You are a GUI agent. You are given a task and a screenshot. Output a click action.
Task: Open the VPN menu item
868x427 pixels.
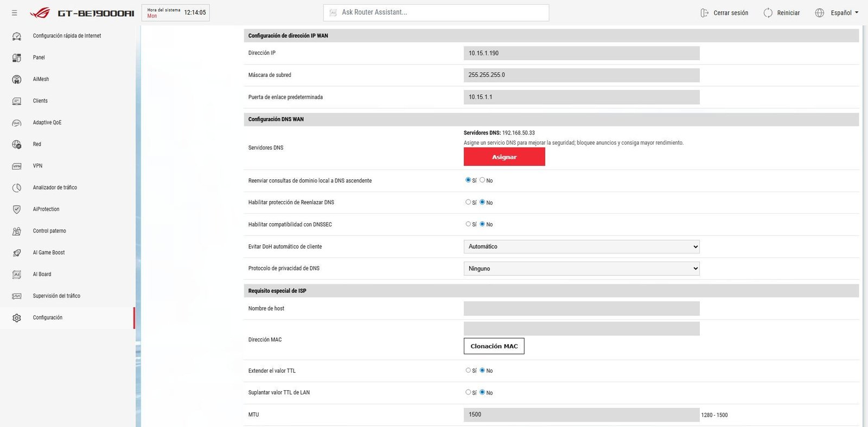67,166
